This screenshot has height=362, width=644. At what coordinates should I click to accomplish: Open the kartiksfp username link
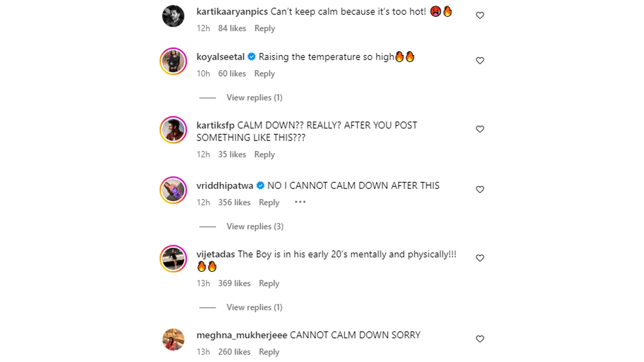215,125
